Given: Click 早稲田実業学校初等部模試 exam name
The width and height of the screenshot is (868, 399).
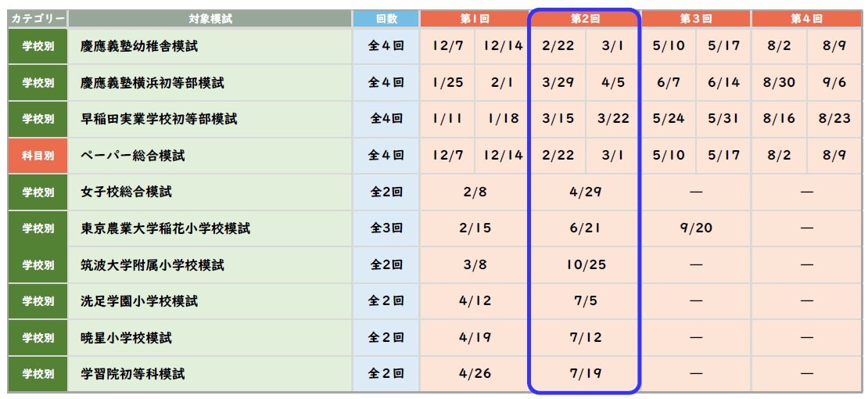Looking at the screenshot, I should coord(159,119).
